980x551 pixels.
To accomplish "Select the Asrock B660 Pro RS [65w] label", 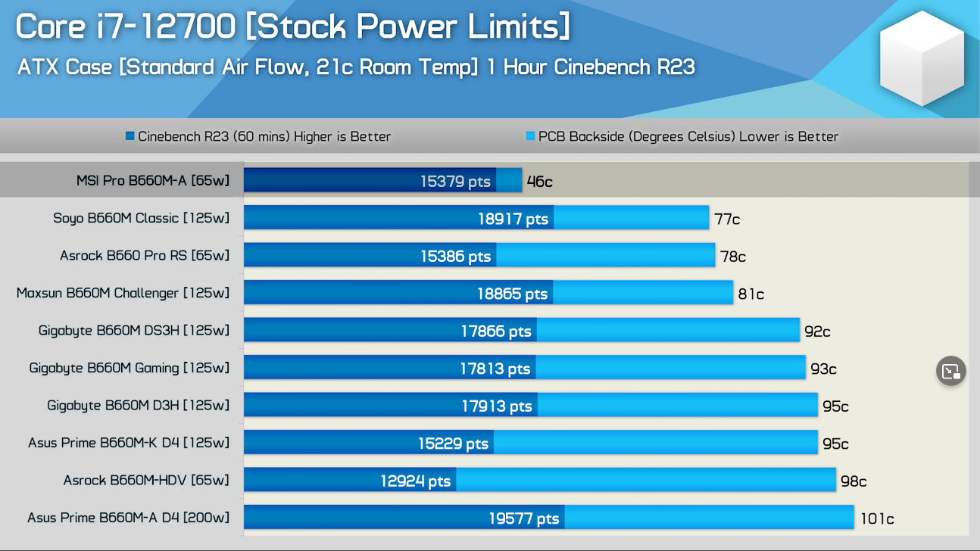I will click(x=145, y=256).
